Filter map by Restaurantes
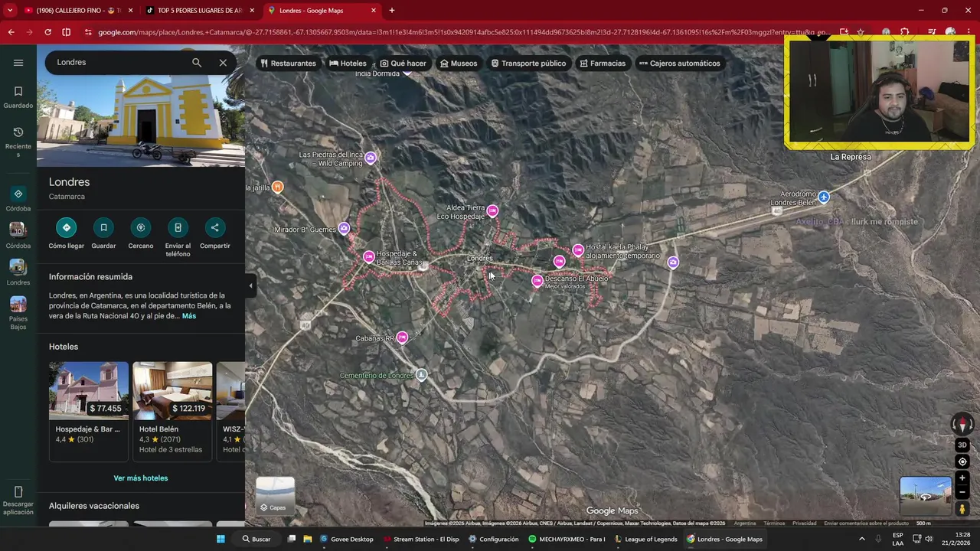The image size is (980, 551). [288, 64]
